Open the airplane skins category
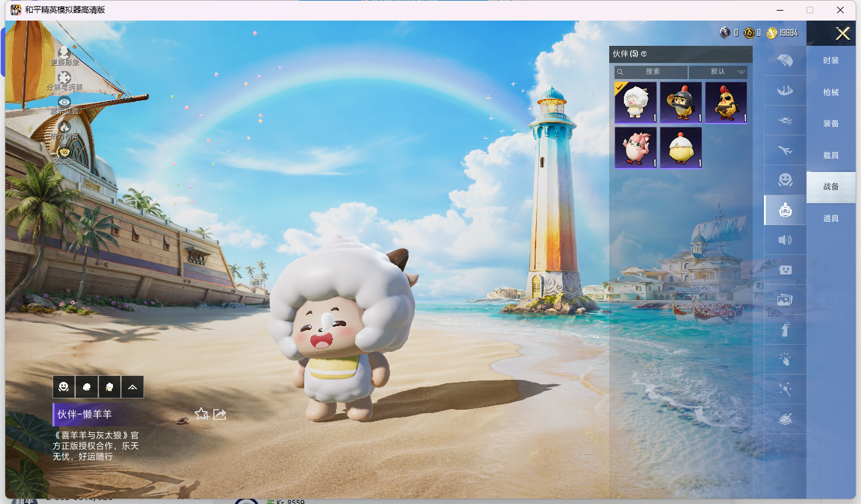The height and width of the screenshot is (504, 861). (785, 150)
